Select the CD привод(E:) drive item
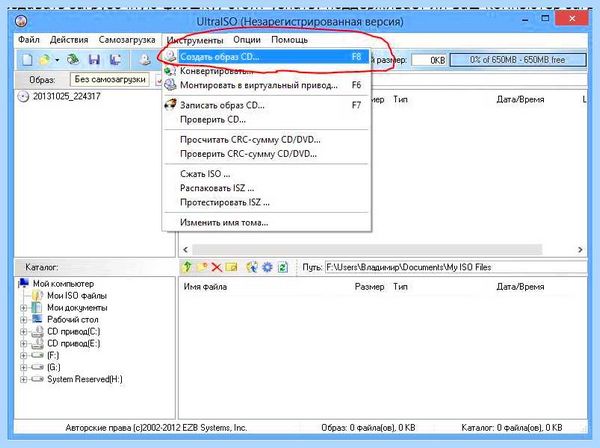The height and width of the screenshot is (448, 600). pos(73,344)
